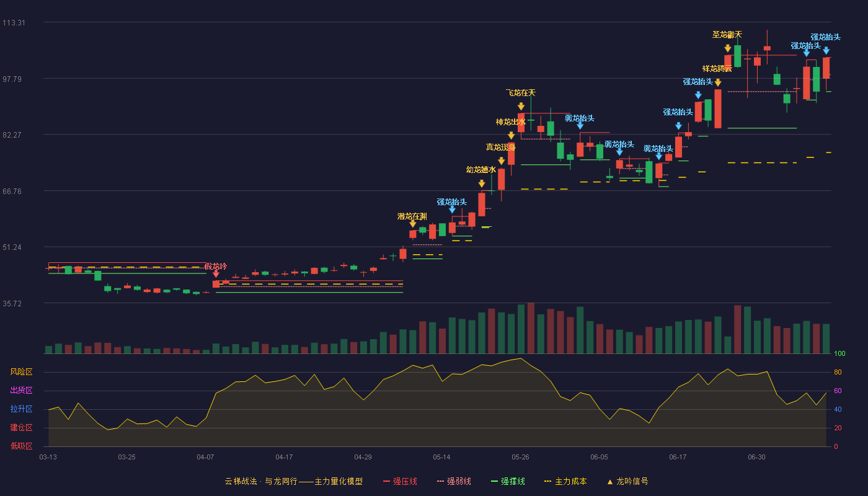The height and width of the screenshot is (496, 868).
Task: Select the 神龙出水 arrow marker
Action: (x=511, y=135)
